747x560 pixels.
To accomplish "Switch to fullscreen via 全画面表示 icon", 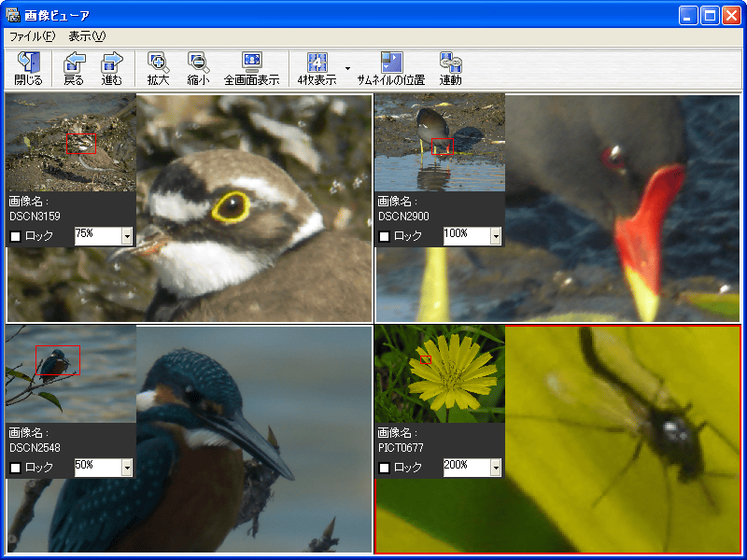I will pyautogui.click(x=251, y=62).
